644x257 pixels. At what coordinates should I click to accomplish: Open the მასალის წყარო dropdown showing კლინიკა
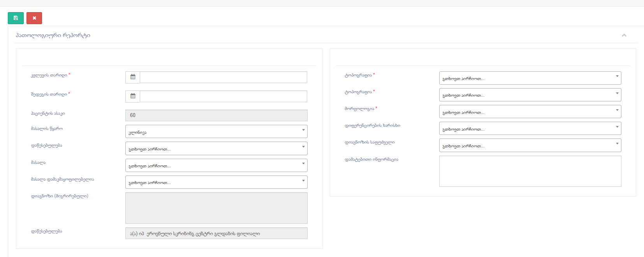click(x=216, y=132)
